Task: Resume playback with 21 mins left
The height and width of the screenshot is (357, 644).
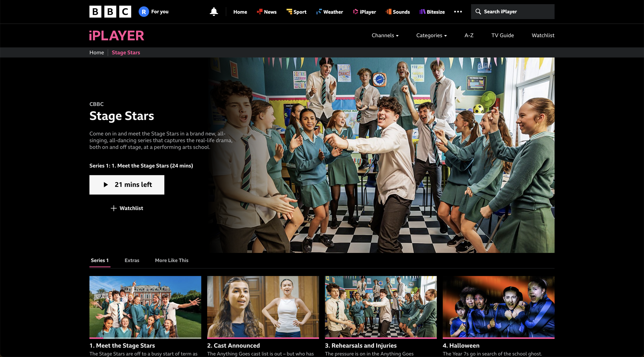Action: 127,185
